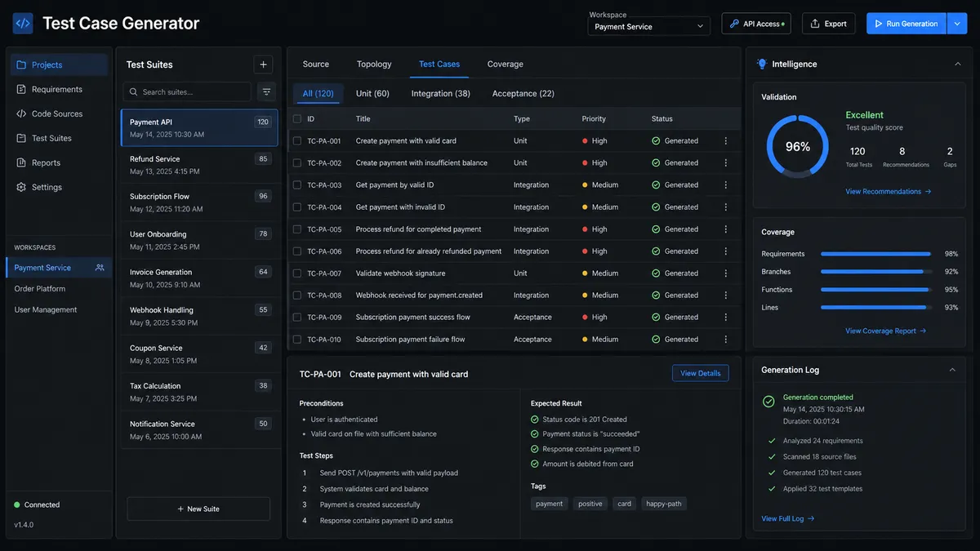Open the three-dot menu for TC-PA-006
The image size is (980, 551).
[x=725, y=251]
